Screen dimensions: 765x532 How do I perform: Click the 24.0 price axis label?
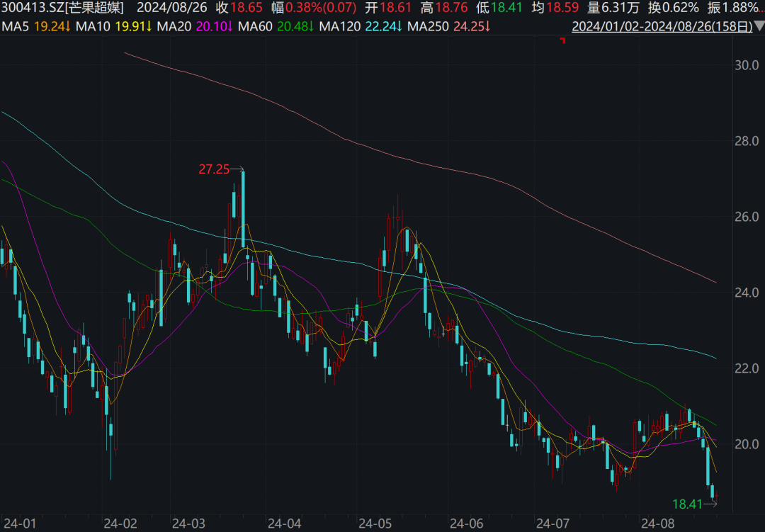(x=747, y=293)
